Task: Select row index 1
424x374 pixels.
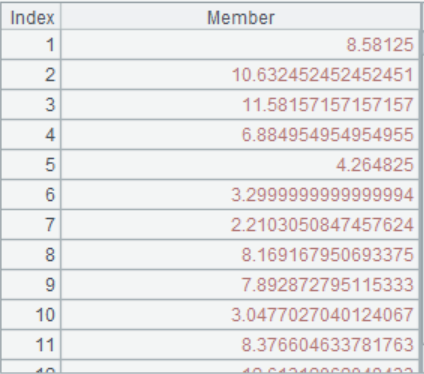Action: click(x=31, y=45)
